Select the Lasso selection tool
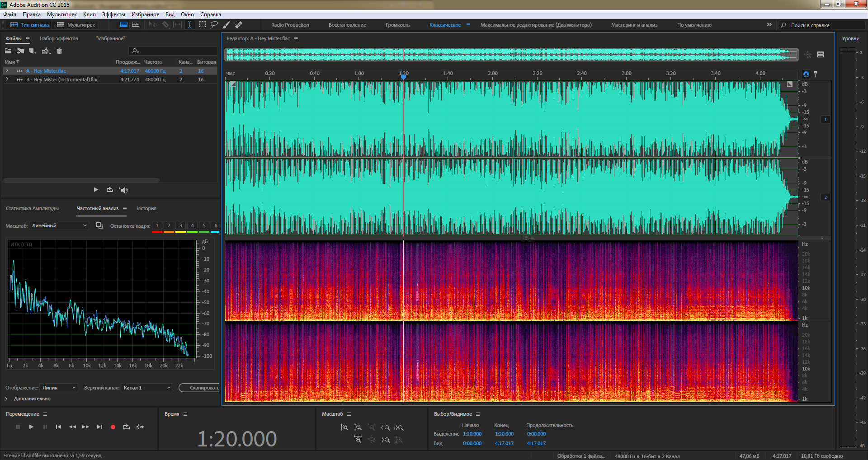868x460 pixels. pyautogui.click(x=214, y=24)
